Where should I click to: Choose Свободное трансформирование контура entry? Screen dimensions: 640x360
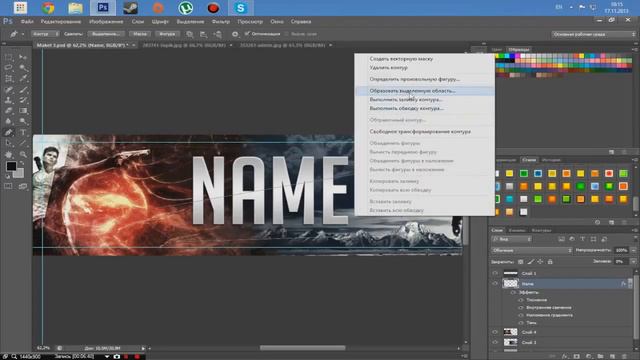tap(420, 132)
